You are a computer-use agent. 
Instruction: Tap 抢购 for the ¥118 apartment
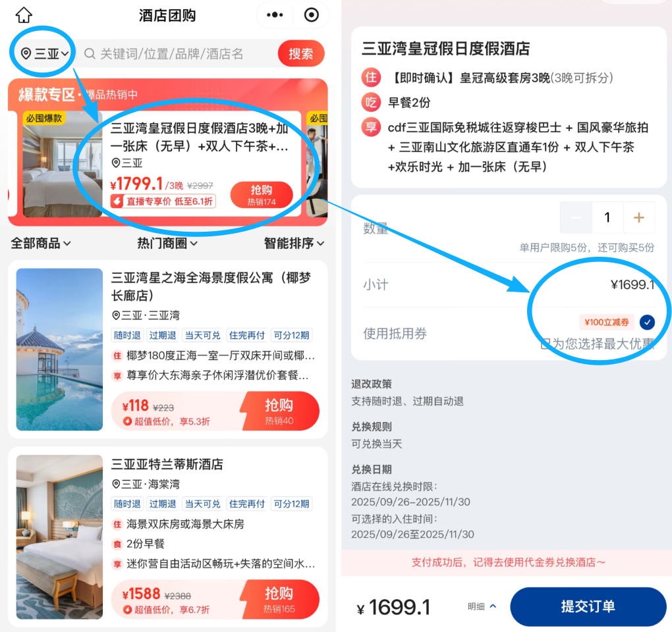(x=279, y=411)
